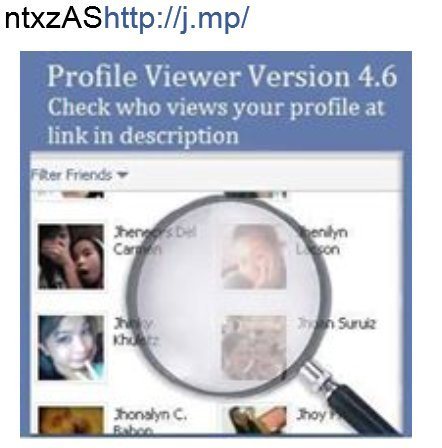The width and height of the screenshot is (442, 448).
Task: Open the Jhoy friend name link
Action: point(315,415)
